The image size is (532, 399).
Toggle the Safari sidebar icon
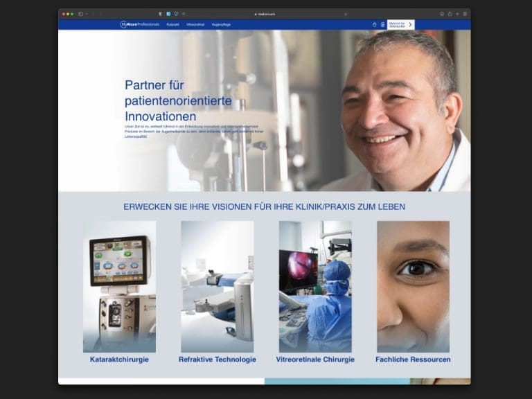coord(81,14)
